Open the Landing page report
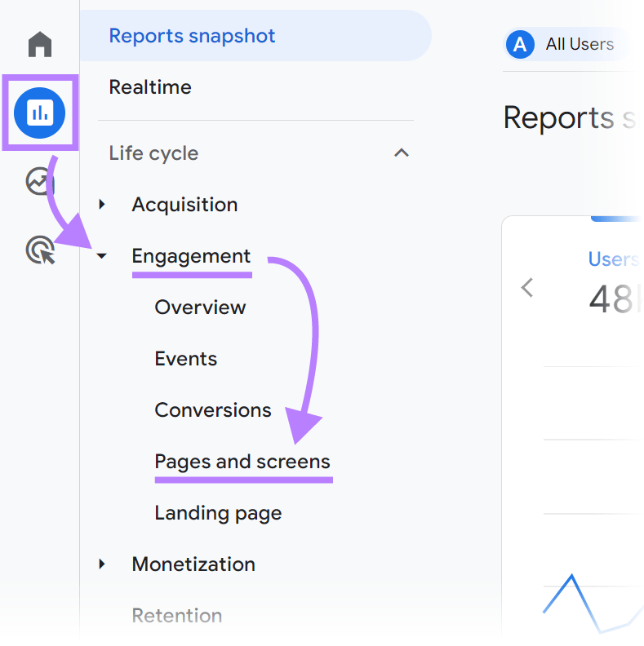This screenshot has height=646, width=644. pos(218,513)
